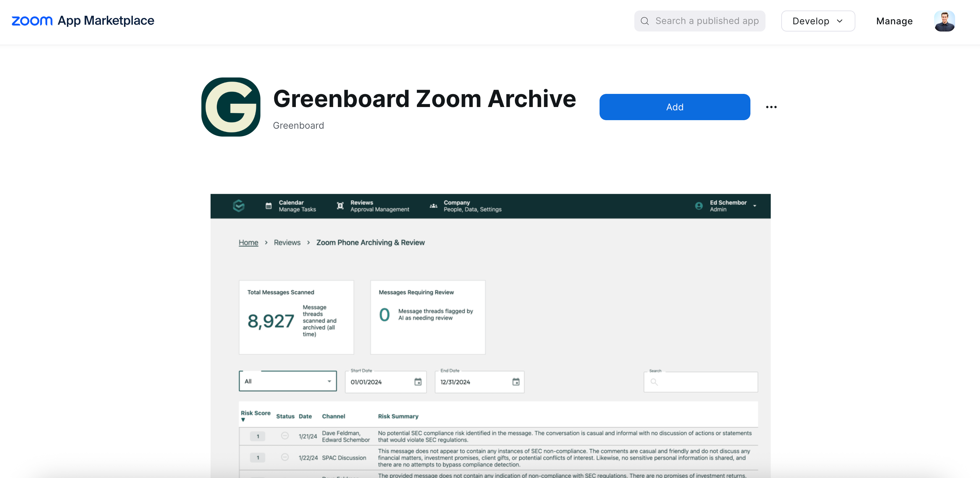The image size is (980, 478).
Task: Click the Risk Score column header
Action: click(255, 413)
